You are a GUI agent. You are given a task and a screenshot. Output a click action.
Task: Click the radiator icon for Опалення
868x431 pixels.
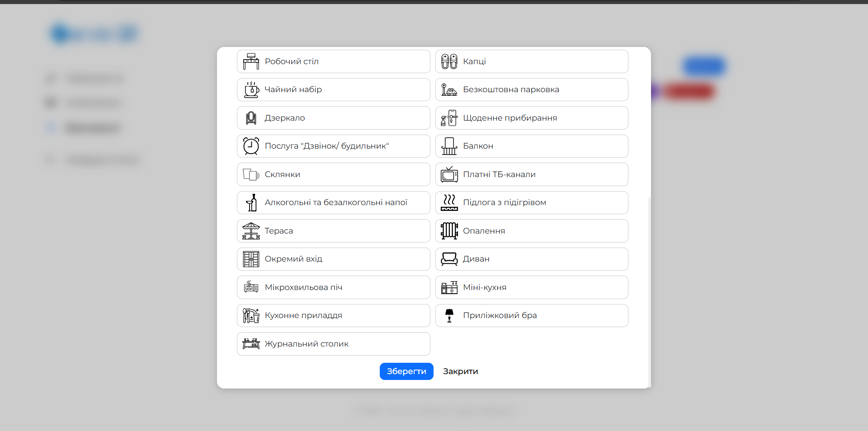(x=449, y=231)
